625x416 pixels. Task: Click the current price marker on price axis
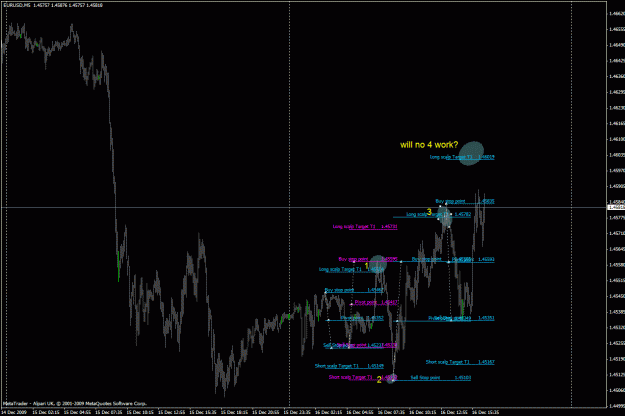[616, 208]
